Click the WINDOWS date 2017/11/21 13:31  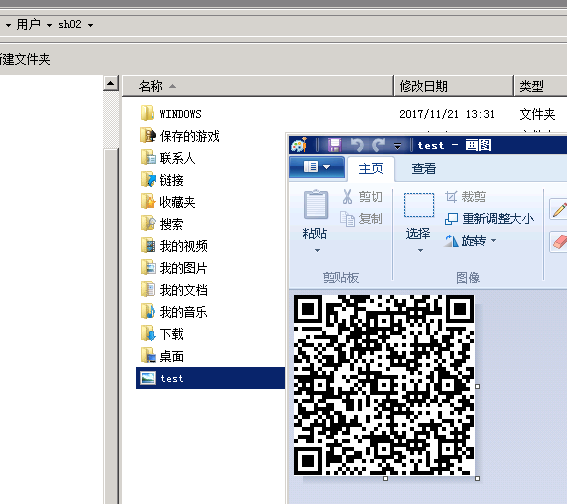pyautogui.click(x=447, y=114)
